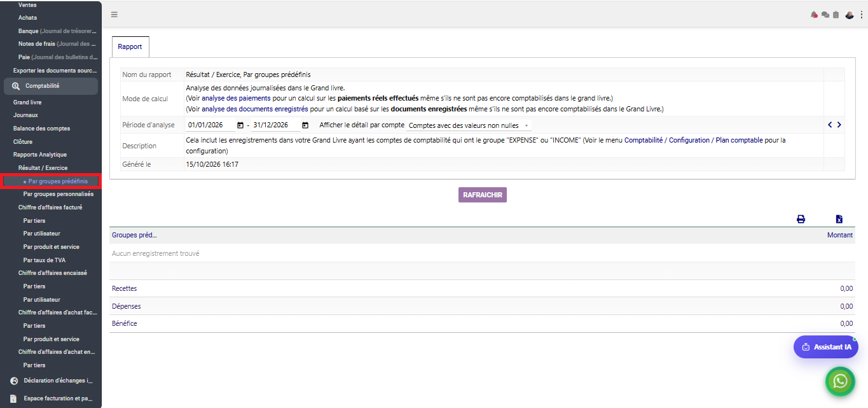
Task: Print the report with printer icon
Action: click(801, 219)
